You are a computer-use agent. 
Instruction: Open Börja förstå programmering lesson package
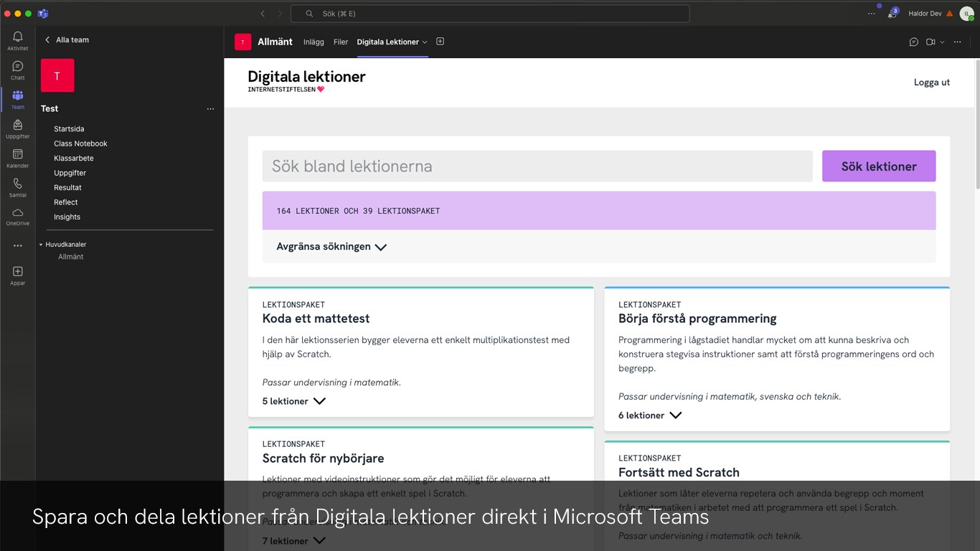[x=697, y=319]
